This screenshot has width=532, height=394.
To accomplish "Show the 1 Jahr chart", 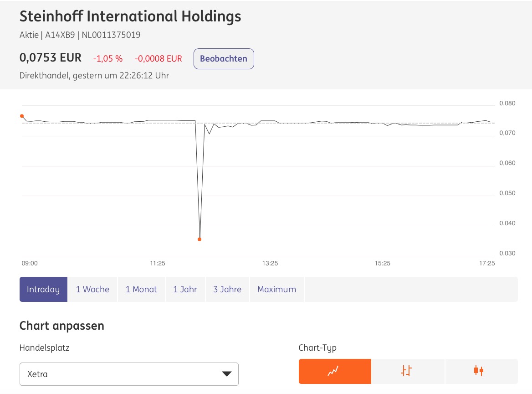I will click(x=185, y=289).
